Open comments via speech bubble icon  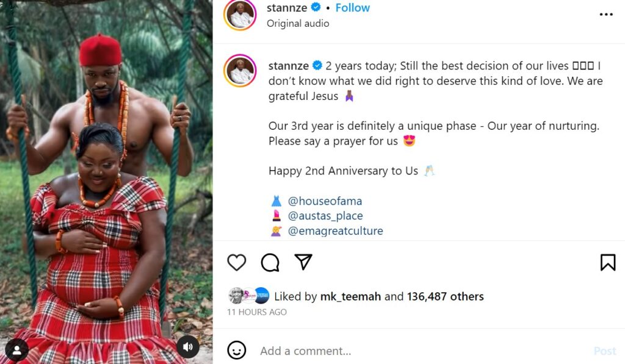(x=270, y=262)
